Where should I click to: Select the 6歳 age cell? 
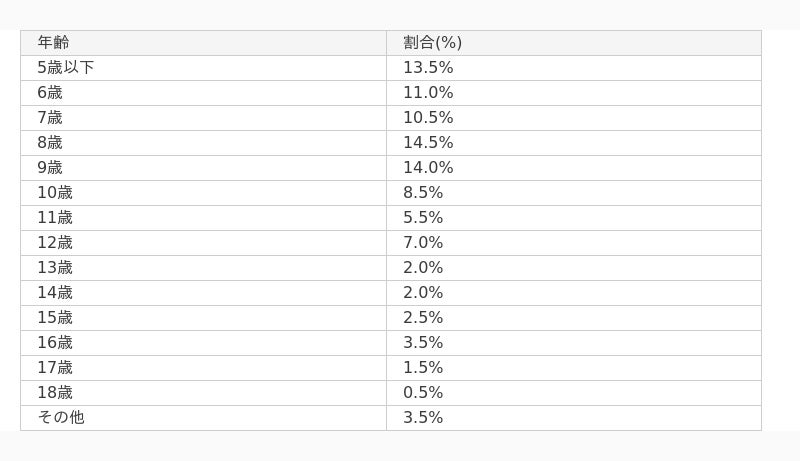(x=50, y=93)
